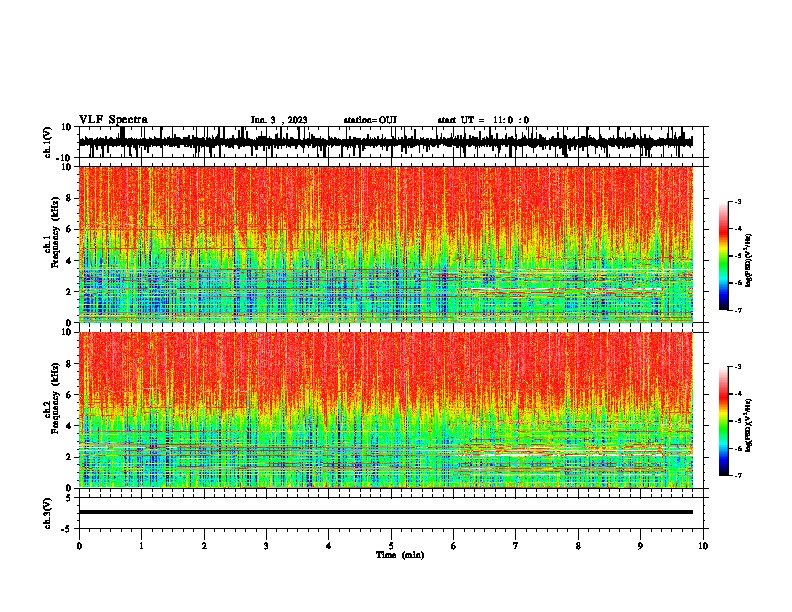The height and width of the screenshot is (612, 792).
Task: Click the ch.3(V) flat black trace
Action: (x=386, y=512)
